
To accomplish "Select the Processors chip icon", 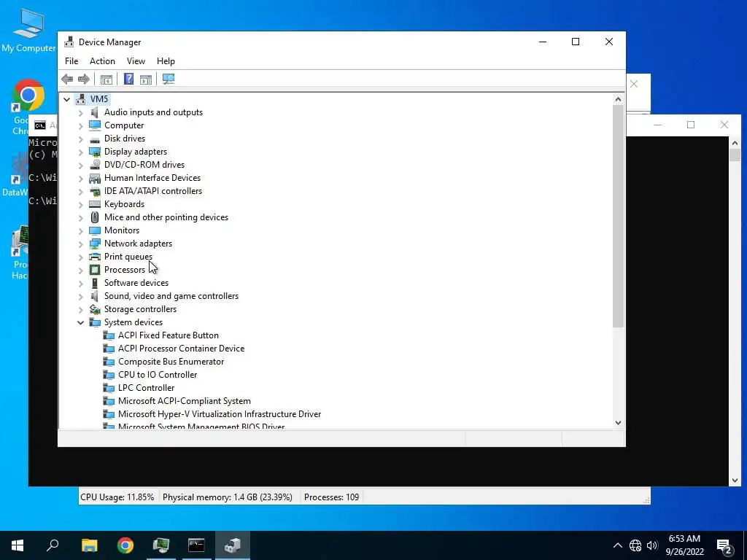I will 95,270.
